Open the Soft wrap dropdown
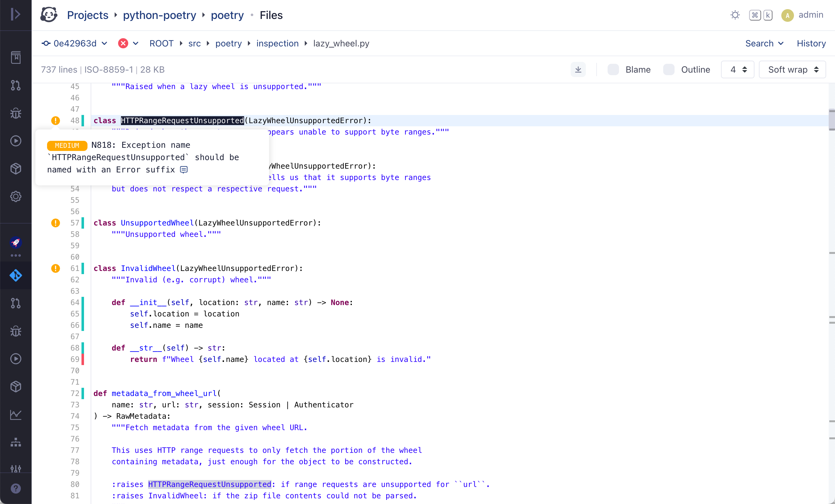 (x=792, y=69)
